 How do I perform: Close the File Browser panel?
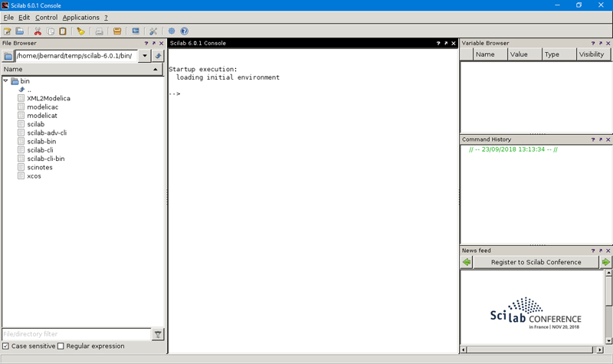coord(161,44)
